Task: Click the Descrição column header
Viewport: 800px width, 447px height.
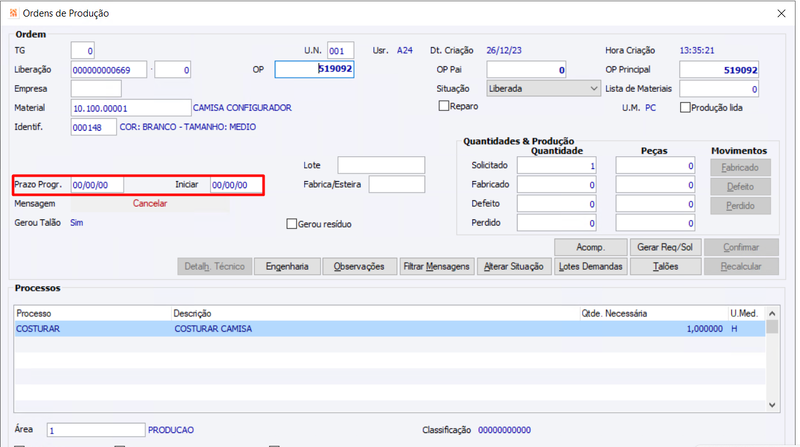Action: (x=375, y=313)
